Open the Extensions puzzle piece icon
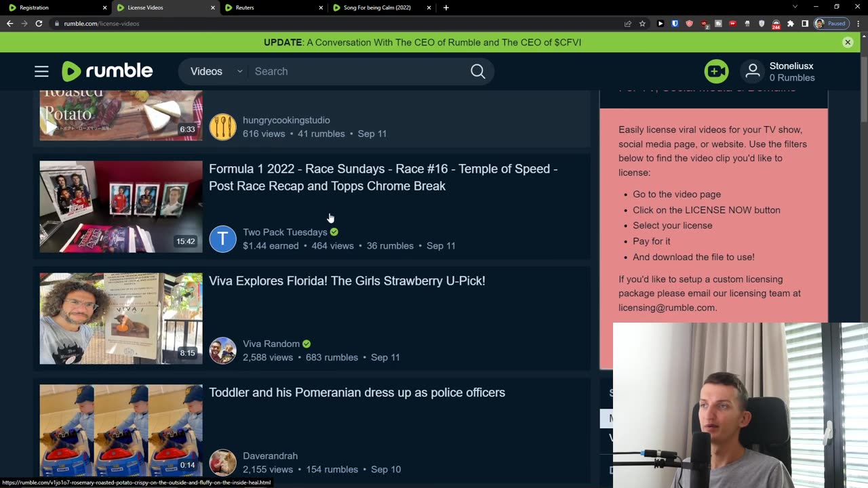This screenshot has width=868, height=488. coord(791,23)
